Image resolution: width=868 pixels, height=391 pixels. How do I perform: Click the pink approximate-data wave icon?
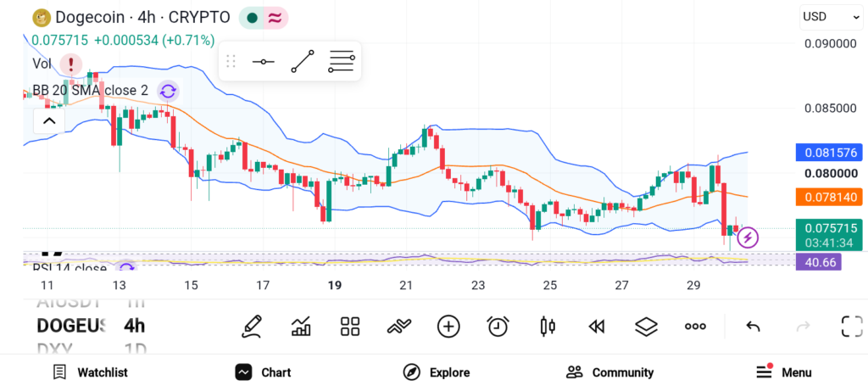275,18
